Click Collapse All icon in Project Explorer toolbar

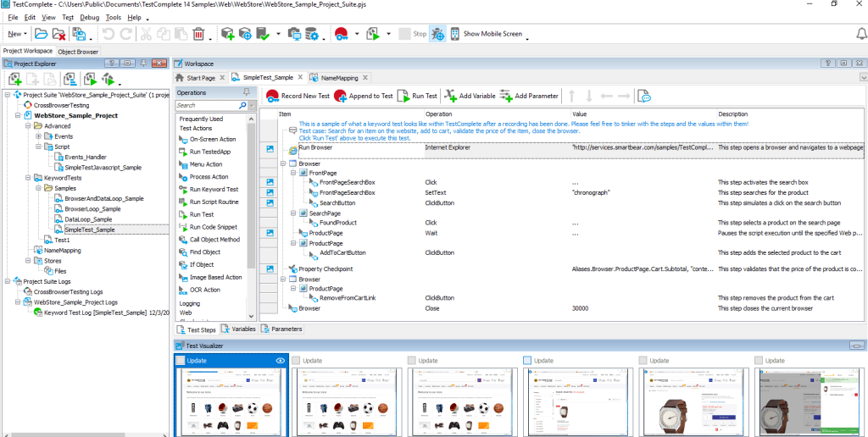click(70, 79)
